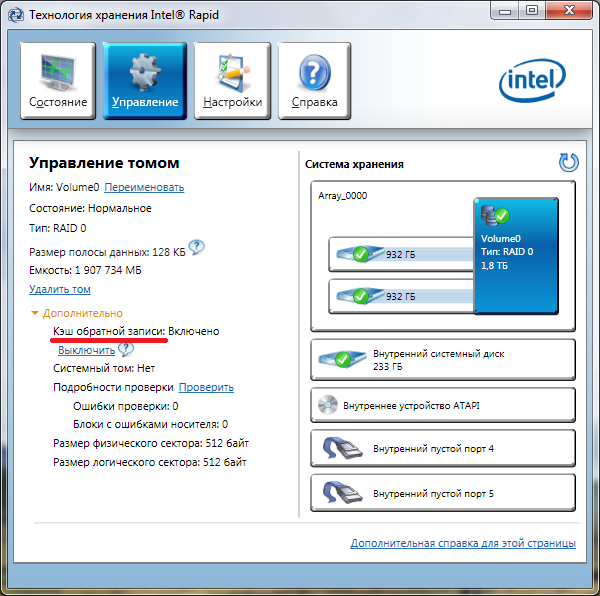Viewport: 600px width, 596px height.
Task: Select Внутренний пустой порт 5
Action: (x=443, y=493)
